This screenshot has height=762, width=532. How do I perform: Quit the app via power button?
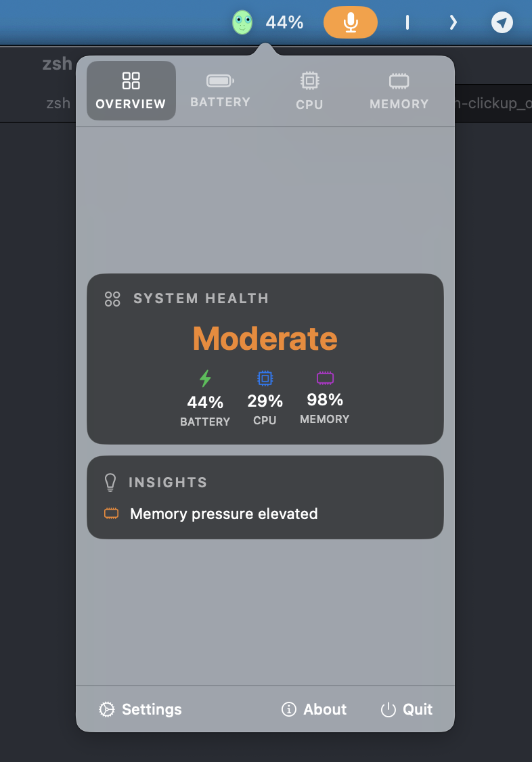[x=407, y=709]
